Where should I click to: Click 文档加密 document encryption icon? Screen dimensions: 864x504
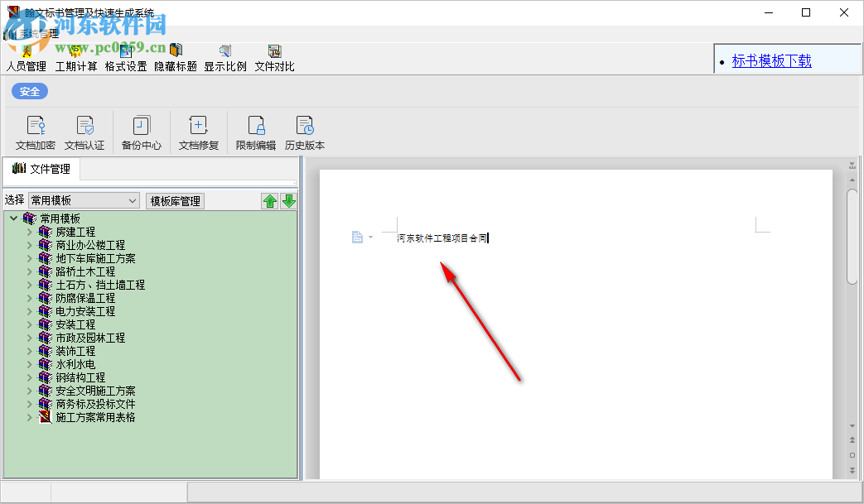click(x=36, y=132)
